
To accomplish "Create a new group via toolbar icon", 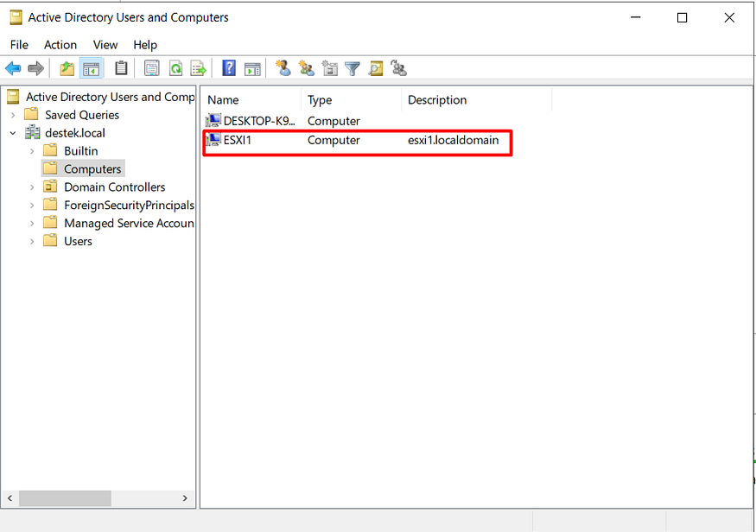I will (x=307, y=68).
